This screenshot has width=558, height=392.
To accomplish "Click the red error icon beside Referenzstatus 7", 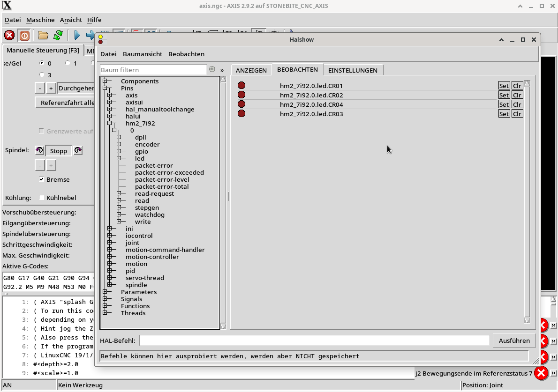I will (541, 373).
